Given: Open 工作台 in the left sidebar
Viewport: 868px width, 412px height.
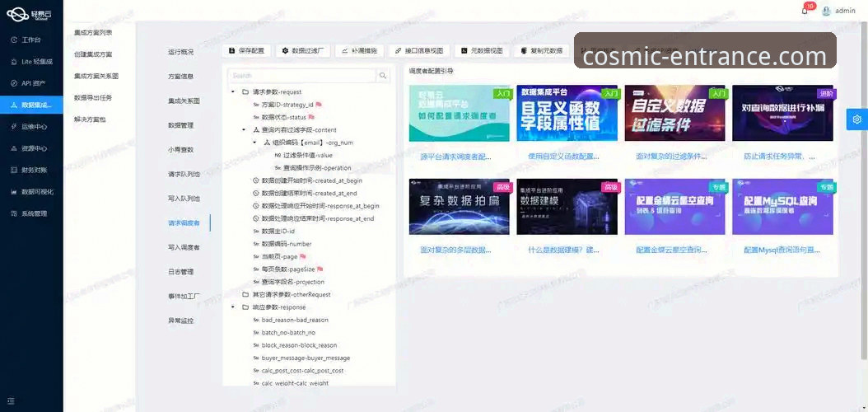Looking at the screenshot, I should (x=31, y=40).
